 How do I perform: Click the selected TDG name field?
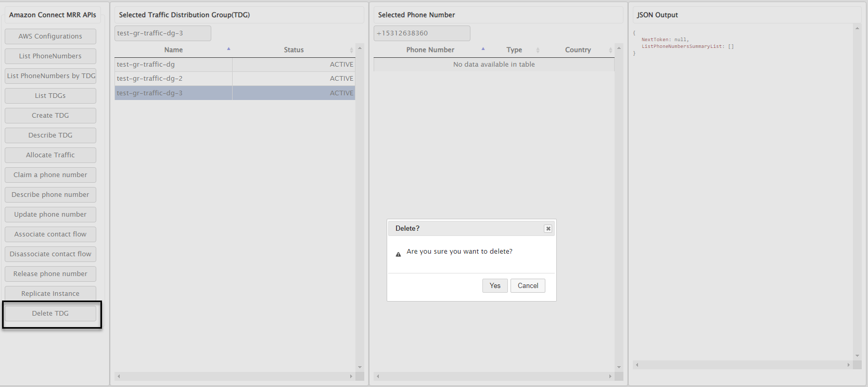(163, 33)
